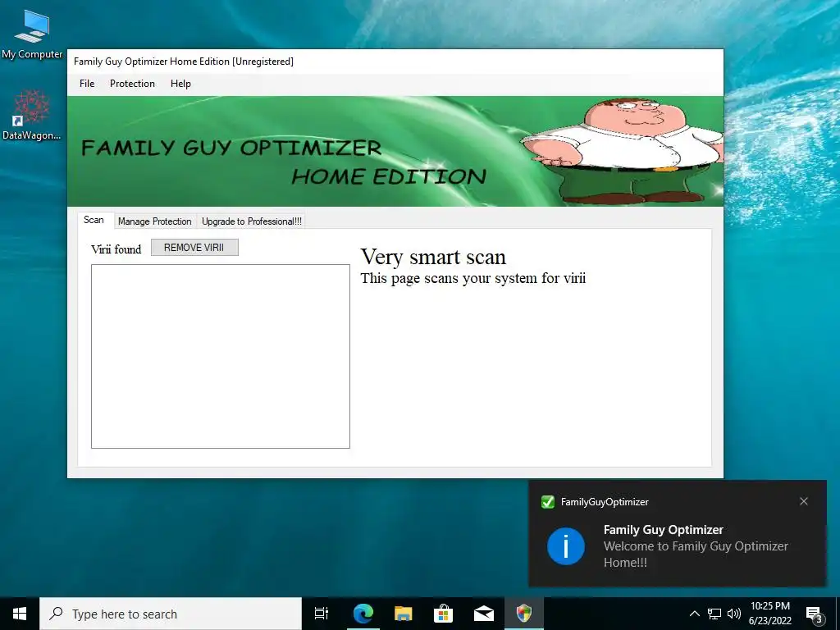This screenshot has height=630, width=840.
Task: Dismiss the FamilyGuyOptimizer notification
Action: [804, 501]
